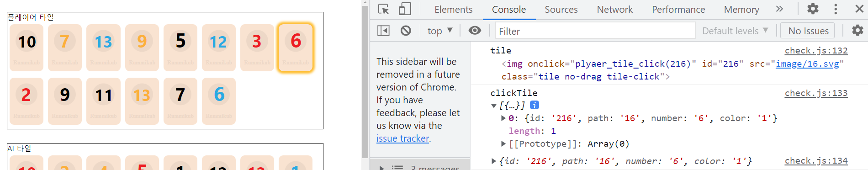The width and height of the screenshot is (868, 170).
Task: Show more DevTools tabs via the chevron
Action: [779, 9]
